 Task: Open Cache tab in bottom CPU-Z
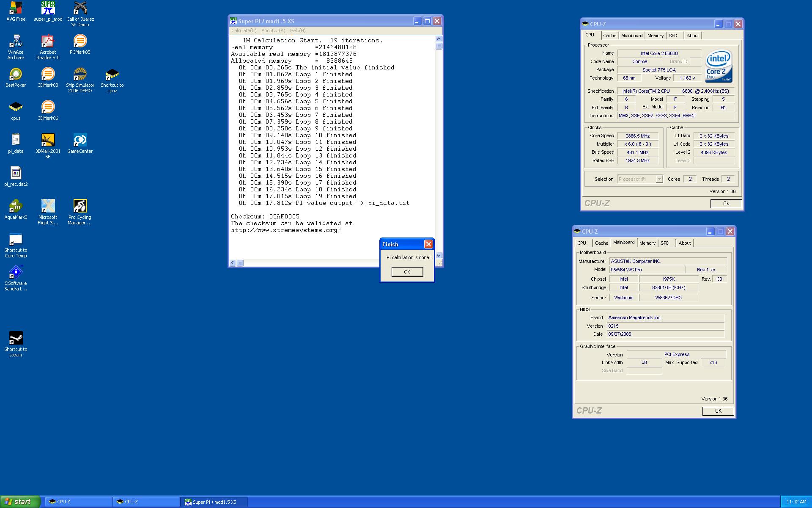click(601, 243)
